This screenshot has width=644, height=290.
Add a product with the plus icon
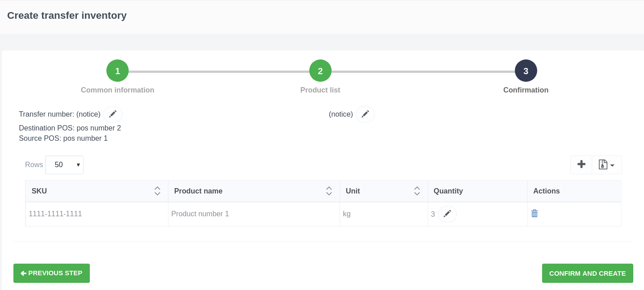pyautogui.click(x=581, y=164)
